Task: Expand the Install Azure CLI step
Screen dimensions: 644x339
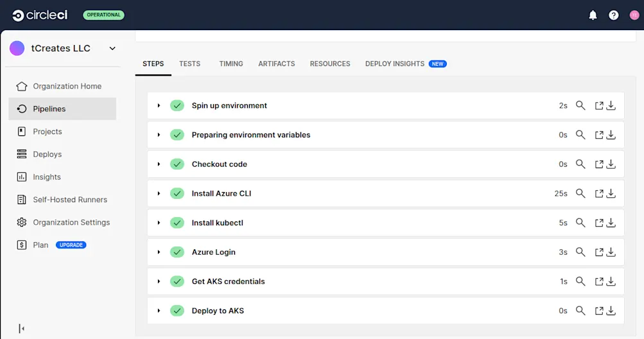Action: pos(159,193)
